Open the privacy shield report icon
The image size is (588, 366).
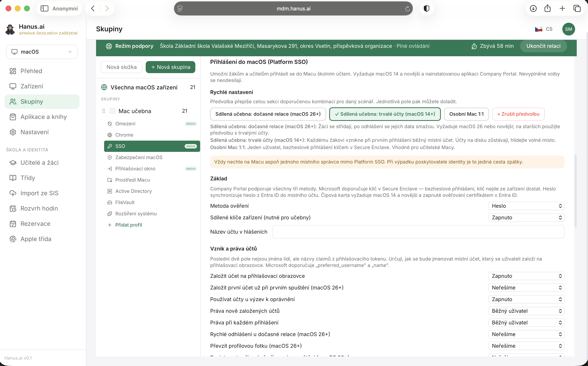426,8
